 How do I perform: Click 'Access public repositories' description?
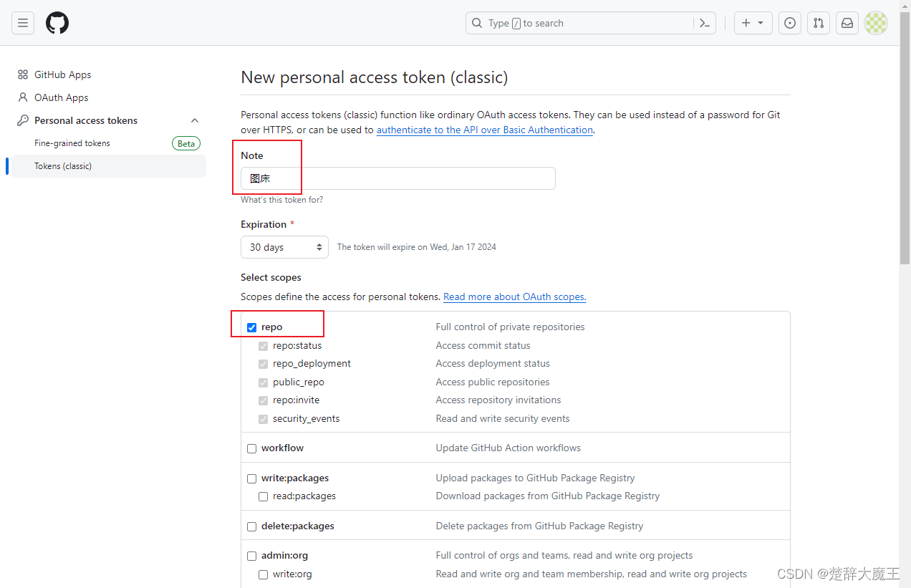click(x=493, y=382)
